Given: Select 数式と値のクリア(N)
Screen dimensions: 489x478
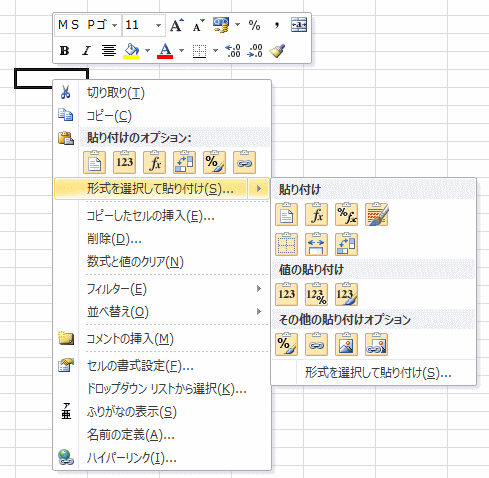Looking at the screenshot, I should [x=162, y=262].
